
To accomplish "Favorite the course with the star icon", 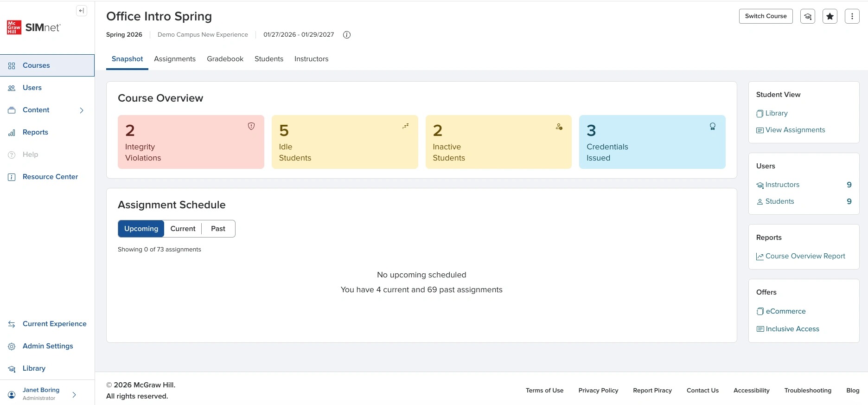I will 830,16.
